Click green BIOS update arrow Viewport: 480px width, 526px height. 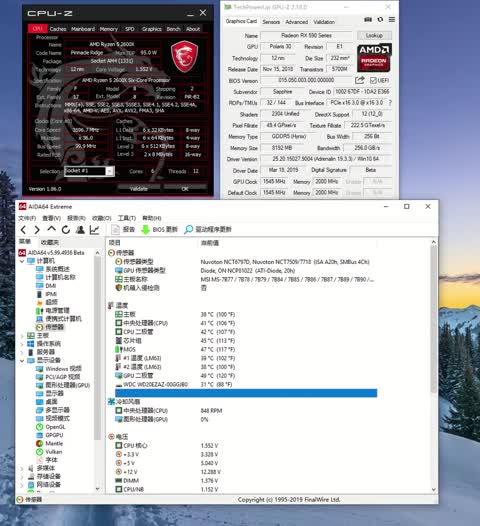coord(145,230)
